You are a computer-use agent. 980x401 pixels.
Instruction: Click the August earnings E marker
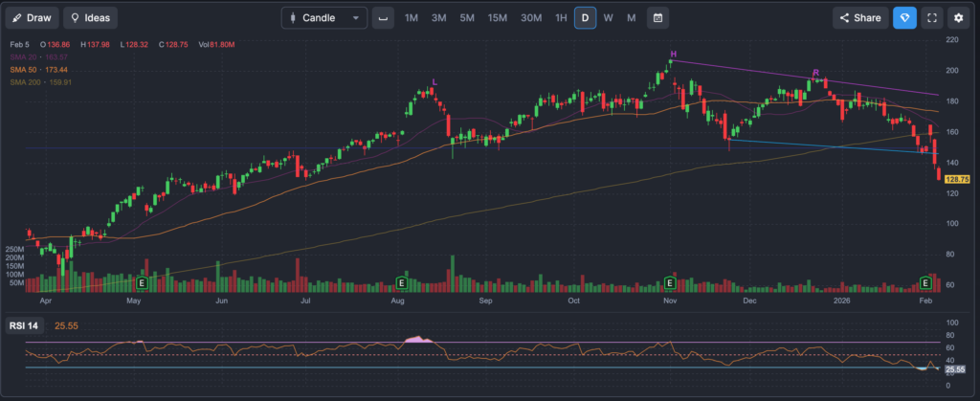click(x=402, y=283)
